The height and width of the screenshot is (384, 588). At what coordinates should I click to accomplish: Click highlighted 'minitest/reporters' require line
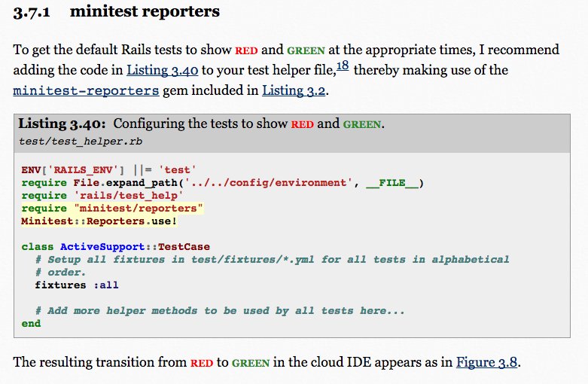coord(112,208)
